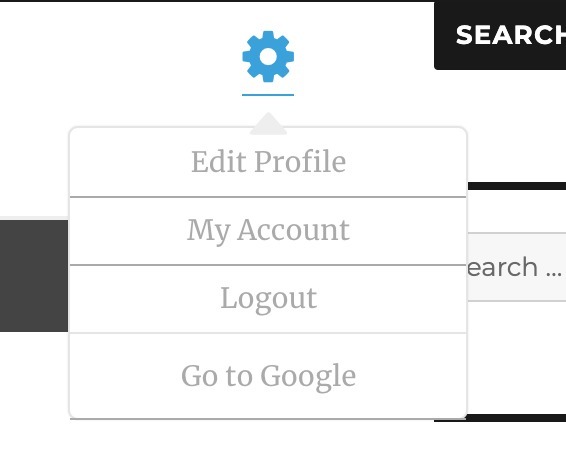
Task: Click the black bar below search area
Action: click(500, 418)
